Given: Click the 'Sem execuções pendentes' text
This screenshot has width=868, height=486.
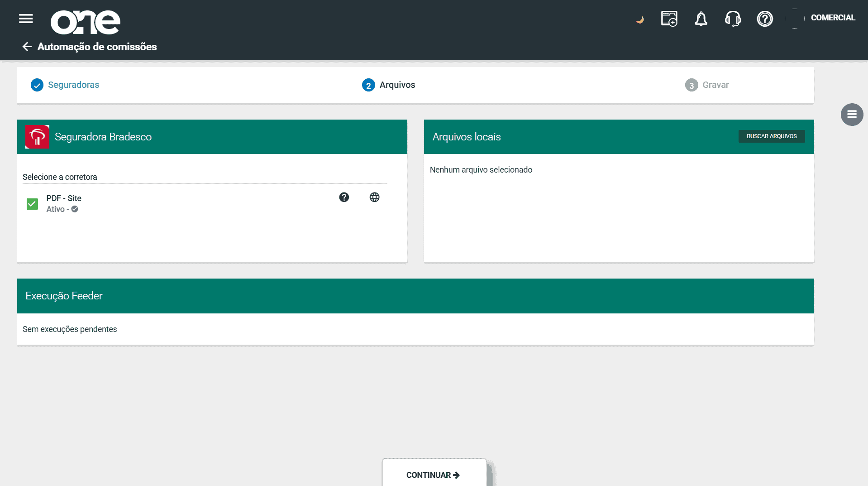Looking at the screenshot, I should pyautogui.click(x=70, y=329).
